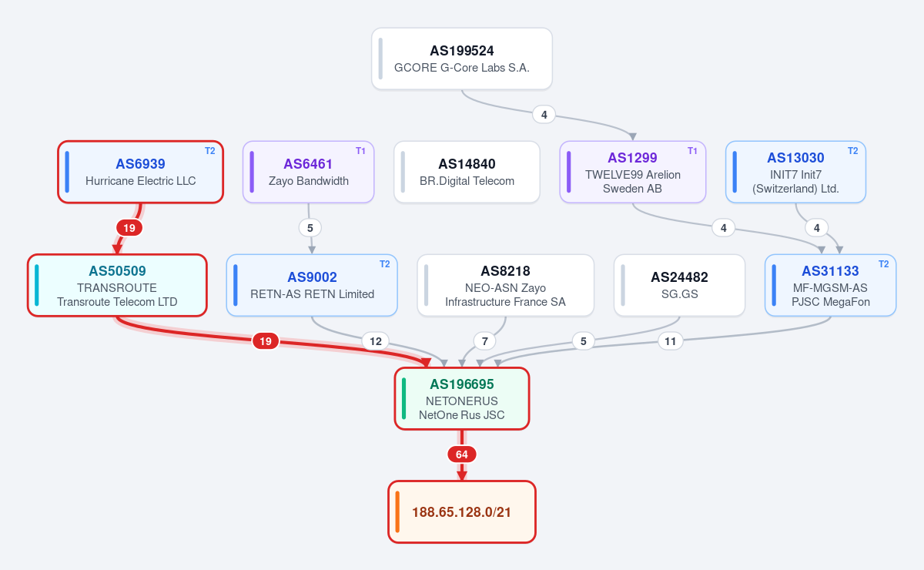Click the AS196695 NETONERUS node
This screenshot has width=924, height=570.
[462, 398]
